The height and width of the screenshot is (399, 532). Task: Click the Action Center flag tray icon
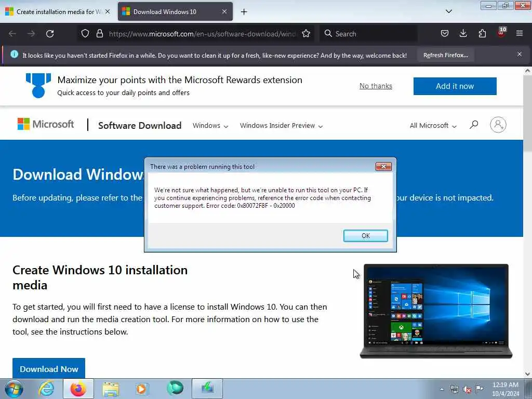(x=479, y=389)
